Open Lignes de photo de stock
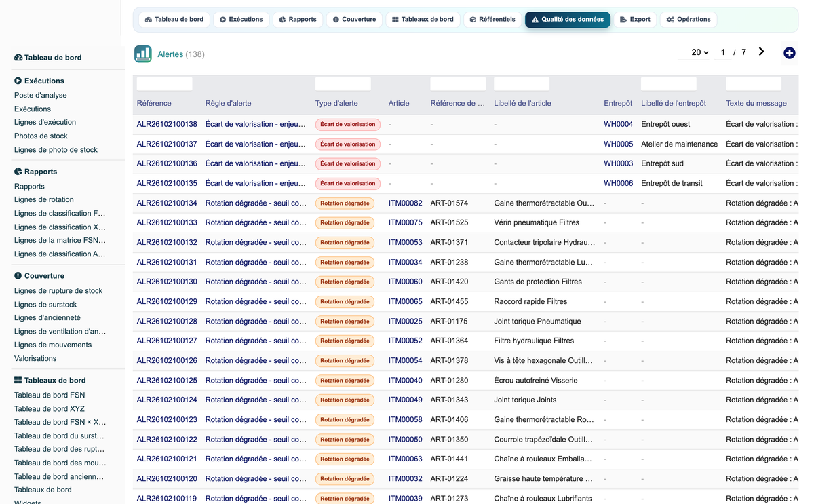The height and width of the screenshot is (504, 814). pyautogui.click(x=56, y=150)
